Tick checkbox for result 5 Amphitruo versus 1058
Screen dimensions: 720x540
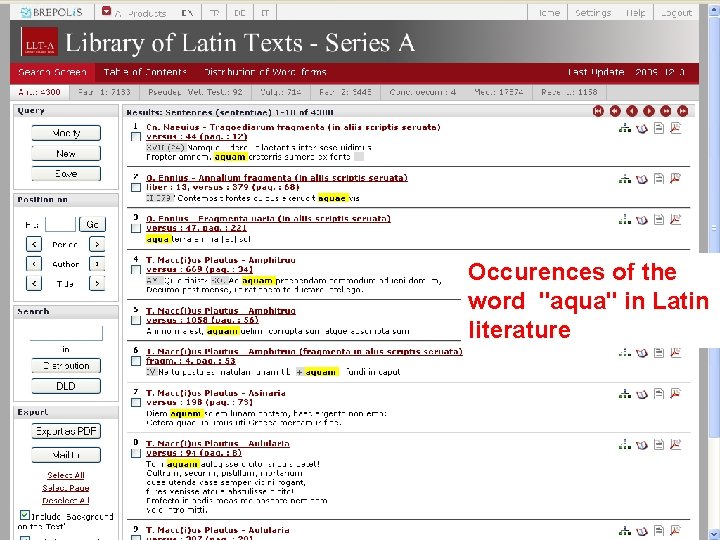coord(136,320)
